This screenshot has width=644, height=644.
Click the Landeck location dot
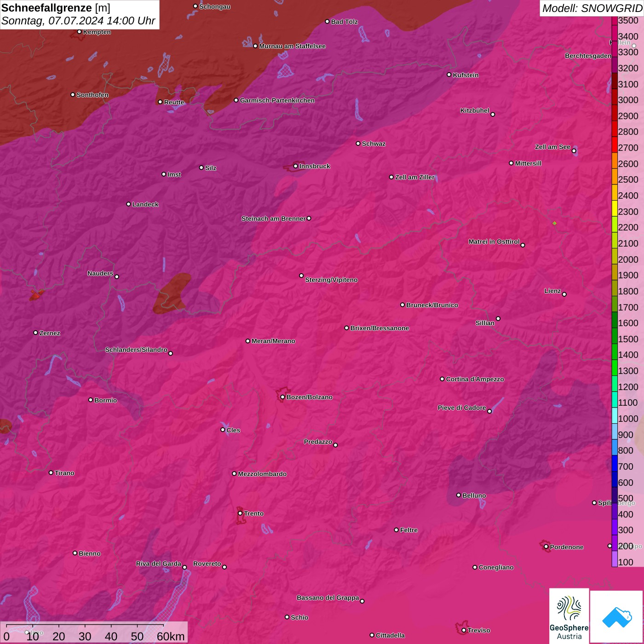pyautogui.click(x=128, y=204)
